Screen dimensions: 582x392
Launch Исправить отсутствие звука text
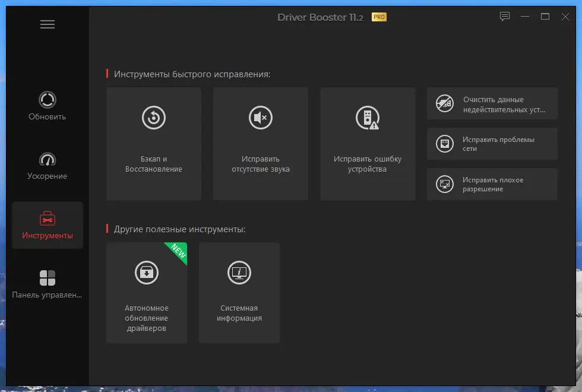(261, 164)
